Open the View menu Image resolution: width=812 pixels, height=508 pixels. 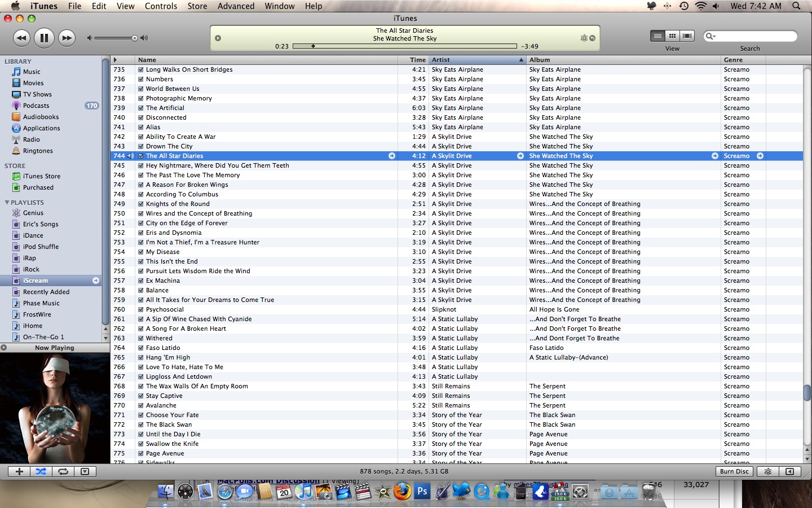click(125, 6)
